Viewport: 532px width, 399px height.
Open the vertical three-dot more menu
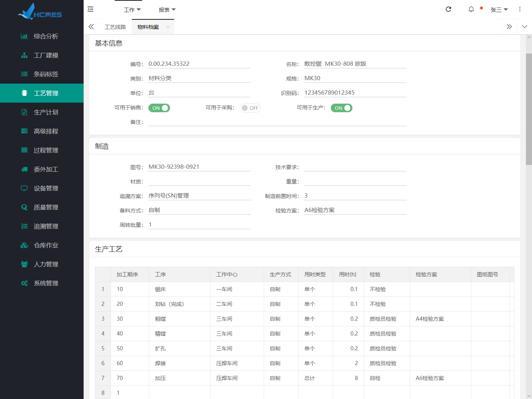[x=520, y=9]
